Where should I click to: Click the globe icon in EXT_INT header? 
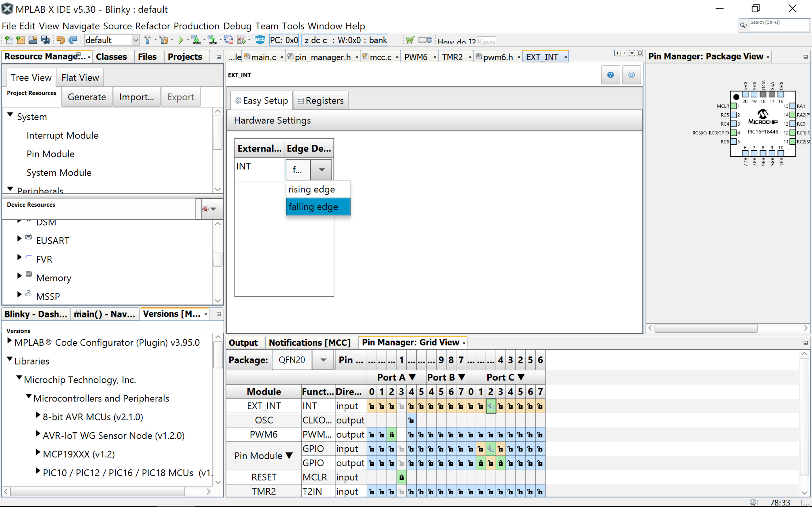coord(631,75)
